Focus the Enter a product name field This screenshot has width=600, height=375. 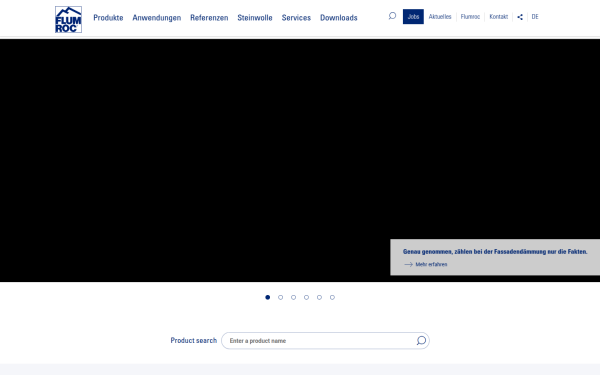[325, 341]
